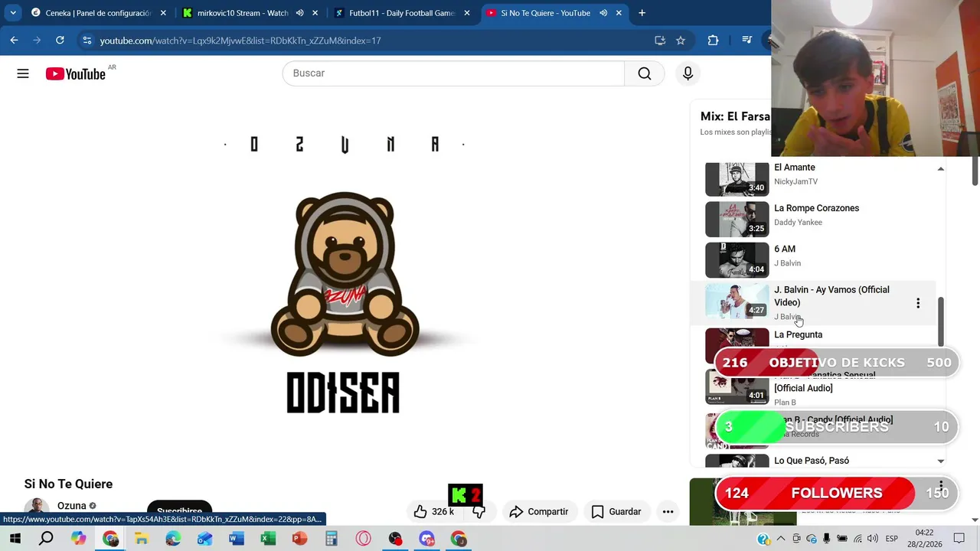
Task: Open Calculator from the taskbar
Action: [x=332, y=539]
